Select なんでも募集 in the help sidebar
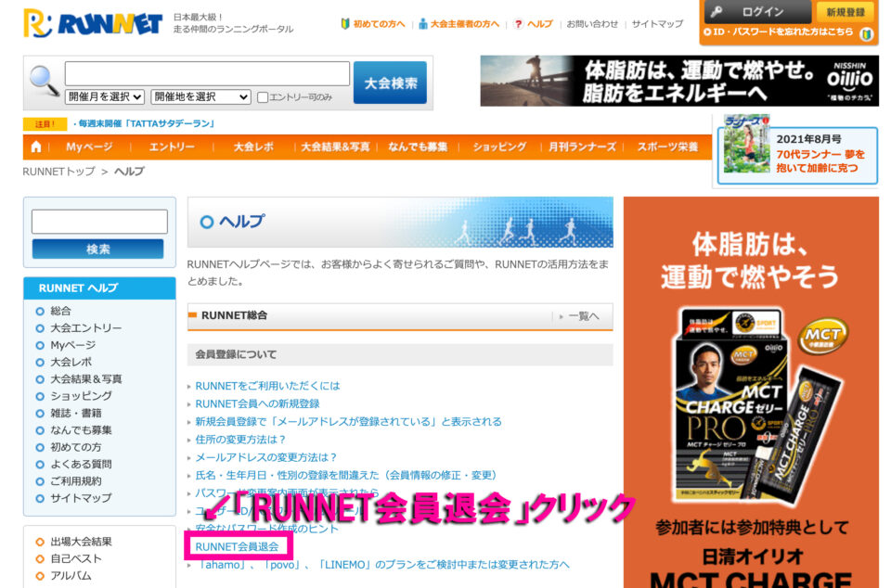891x588 pixels. (x=82, y=430)
